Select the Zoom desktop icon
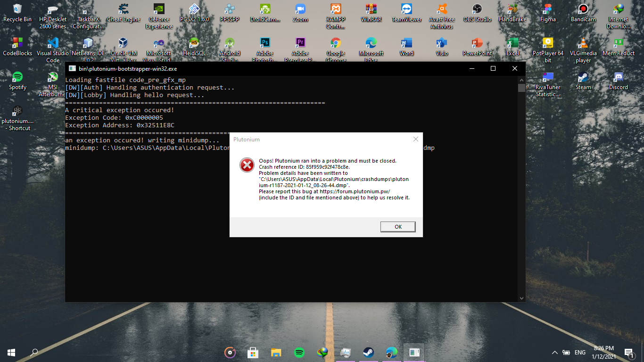Screen dimensions: 644x362 [x=300, y=13]
